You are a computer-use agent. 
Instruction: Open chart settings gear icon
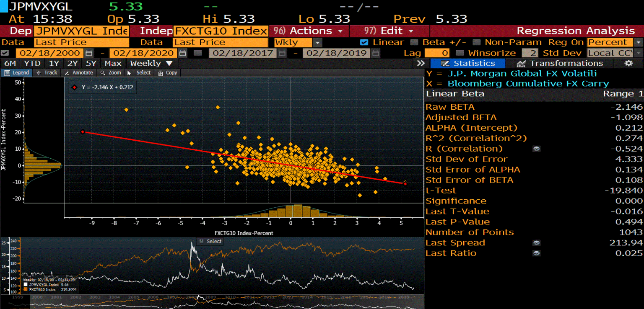pyautogui.click(x=628, y=63)
